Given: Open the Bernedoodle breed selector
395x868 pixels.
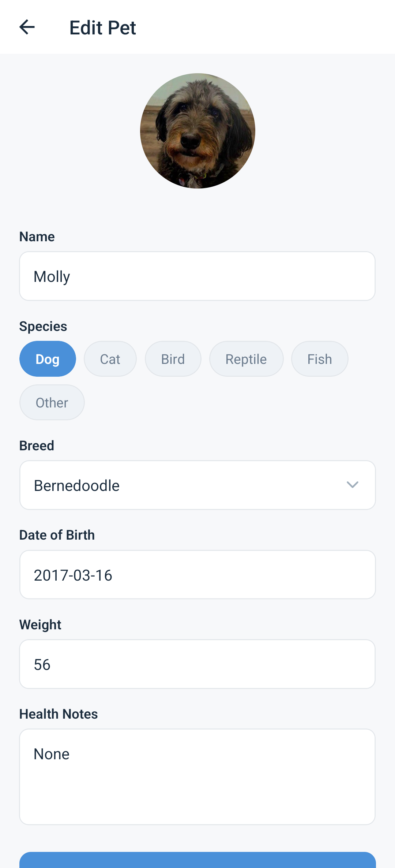Looking at the screenshot, I should 197,485.
